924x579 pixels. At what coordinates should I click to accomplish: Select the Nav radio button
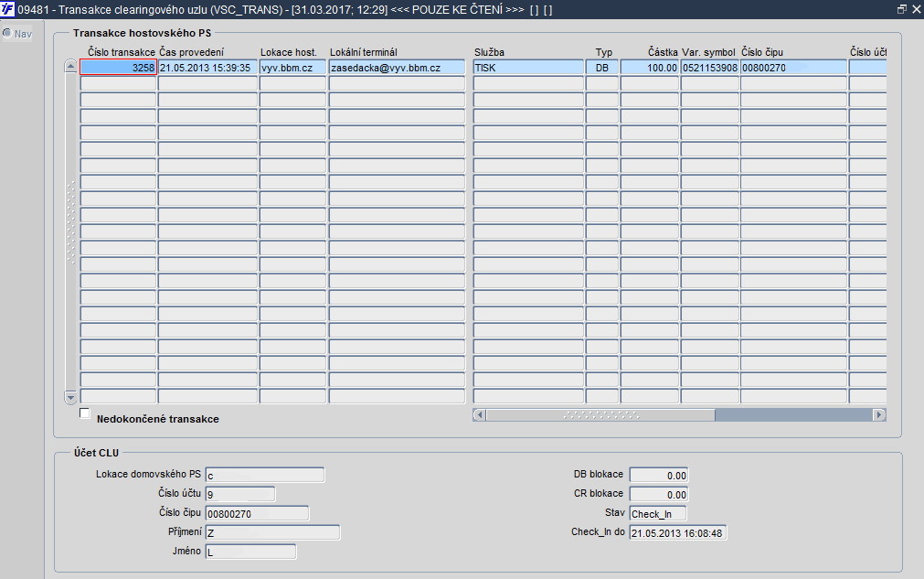pyautogui.click(x=7, y=33)
